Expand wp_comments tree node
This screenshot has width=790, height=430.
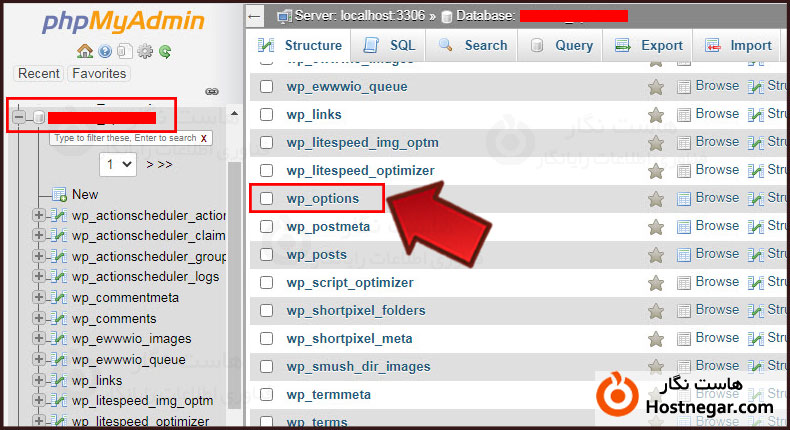[x=39, y=319]
